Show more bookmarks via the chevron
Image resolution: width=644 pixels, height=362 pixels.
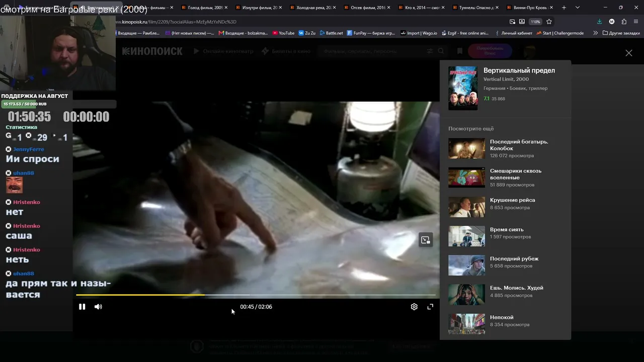pyautogui.click(x=595, y=33)
